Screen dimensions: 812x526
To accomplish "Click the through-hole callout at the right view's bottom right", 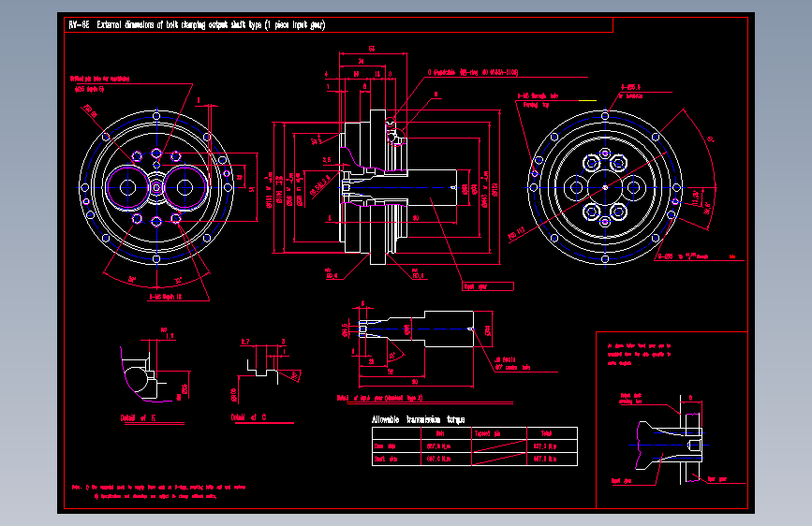I will 697,256.
